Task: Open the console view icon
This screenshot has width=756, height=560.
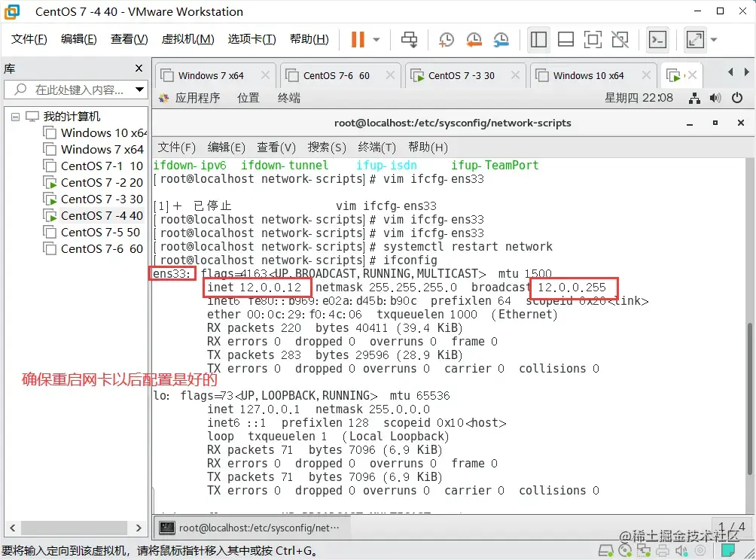Action: click(657, 40)
